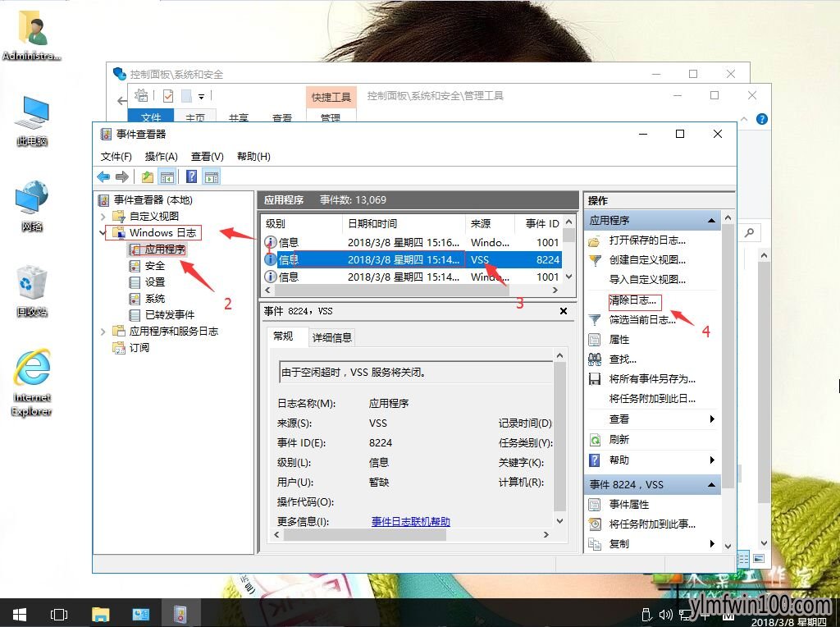The width and height of the screenshot is (840, 627).
Task: Select the first event row with ID 1001 at 15:16
Action: coord(412,242)
